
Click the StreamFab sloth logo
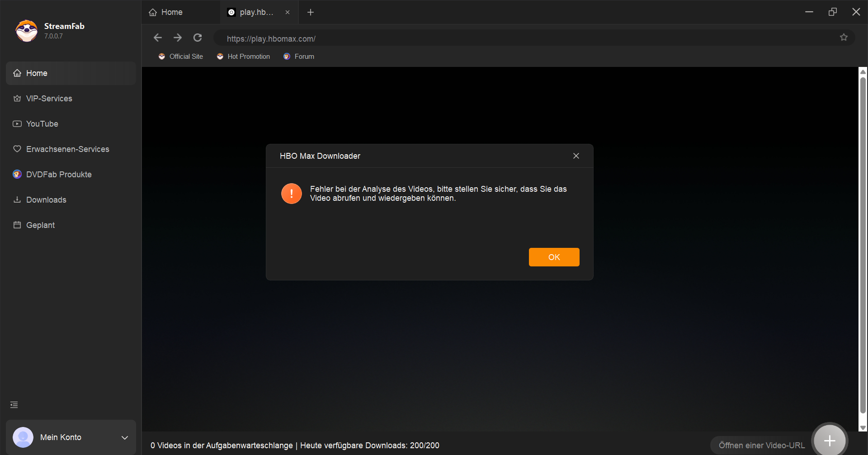(27, 31)
